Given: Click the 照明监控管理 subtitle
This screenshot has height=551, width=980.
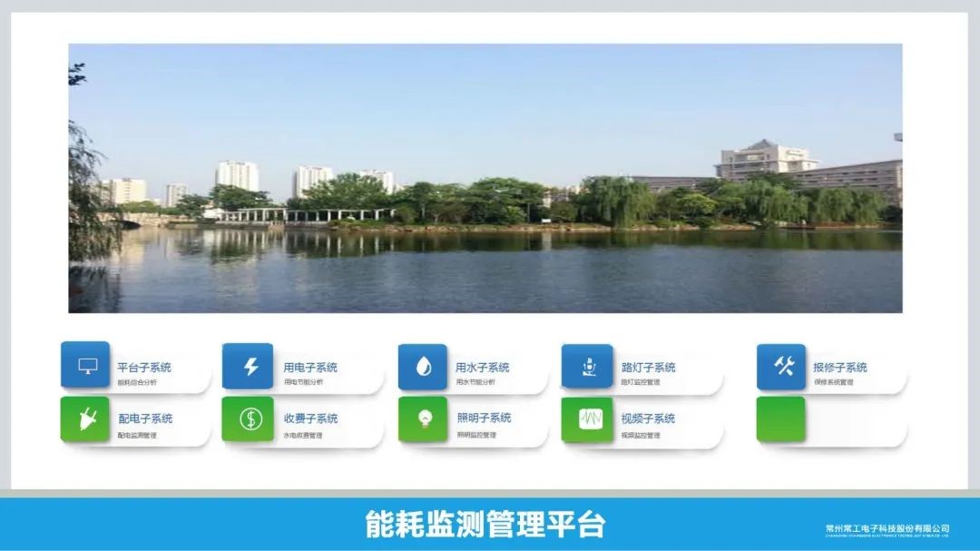Looking at the screenshot, I should click(x=476, y=436).
